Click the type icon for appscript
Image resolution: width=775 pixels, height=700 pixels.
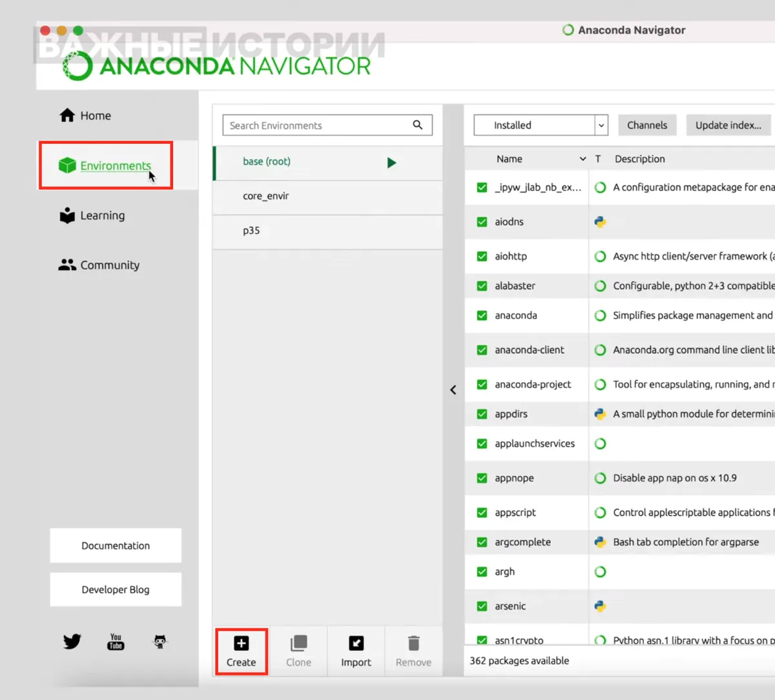click(600, 513)
